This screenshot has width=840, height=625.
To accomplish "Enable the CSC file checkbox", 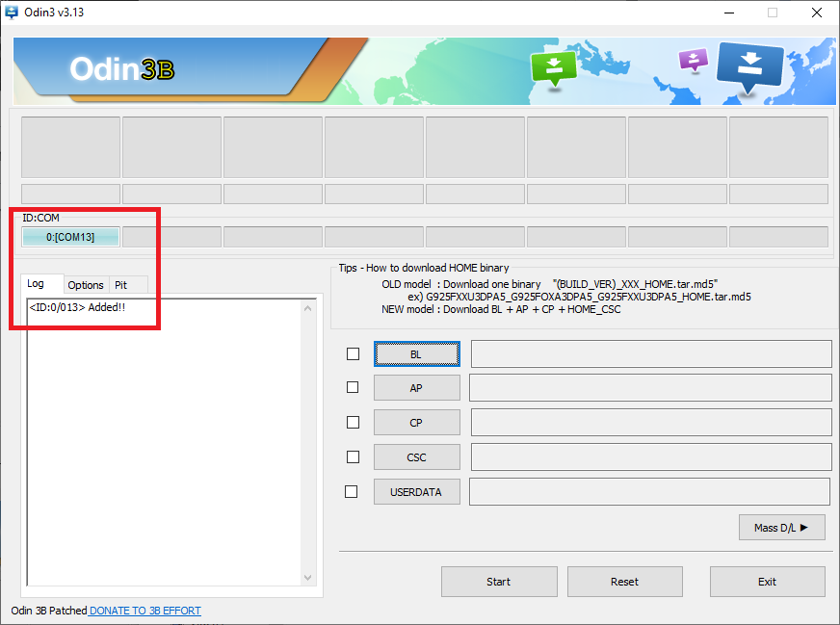I will point(353,456).
